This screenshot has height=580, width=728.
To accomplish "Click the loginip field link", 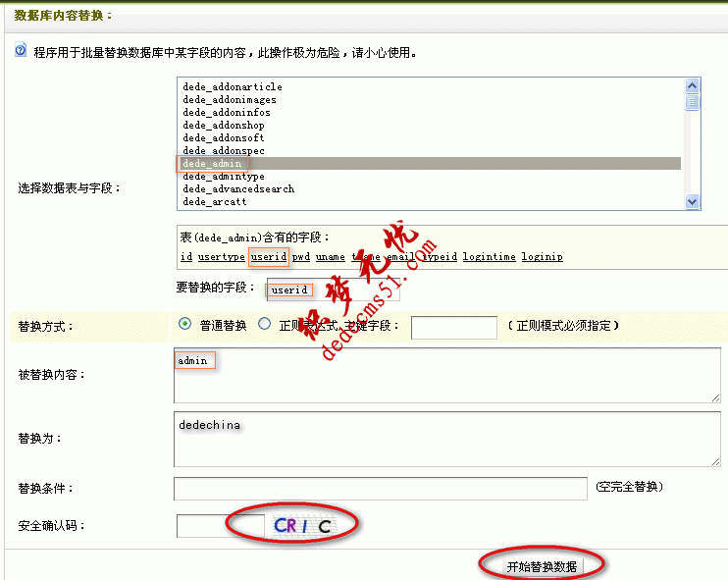I will [542, 257].
